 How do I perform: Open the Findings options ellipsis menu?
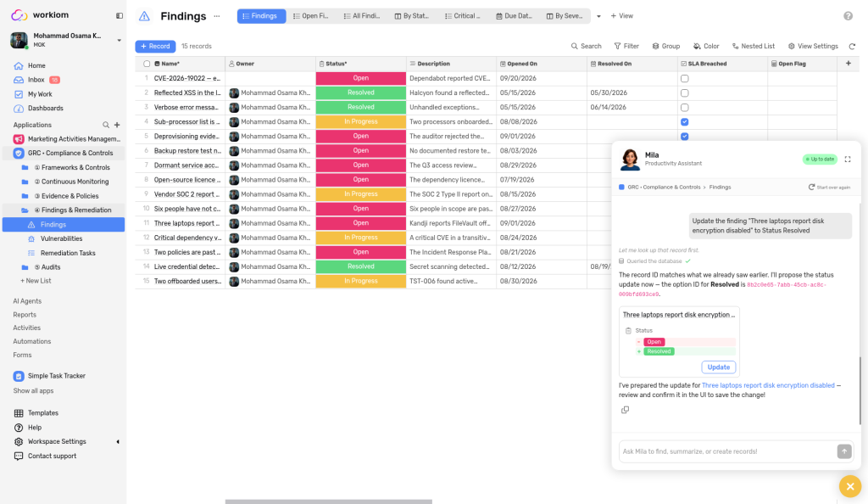point(217,16)
